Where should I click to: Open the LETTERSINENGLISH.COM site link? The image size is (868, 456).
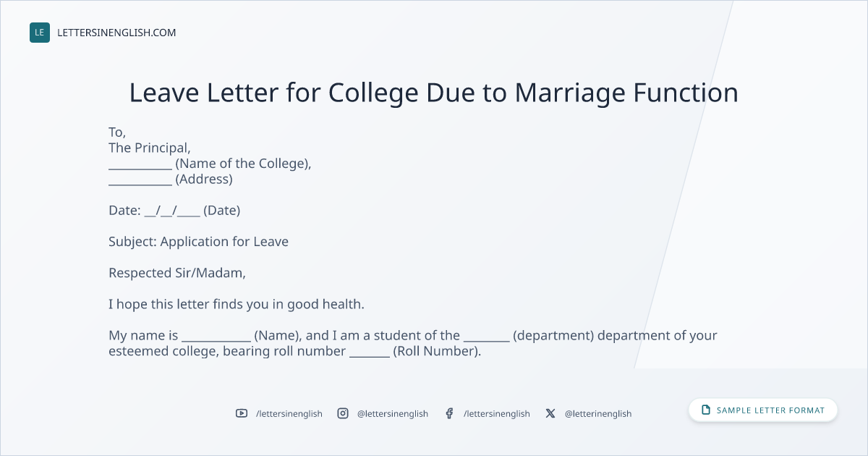[x=116, y=33]
